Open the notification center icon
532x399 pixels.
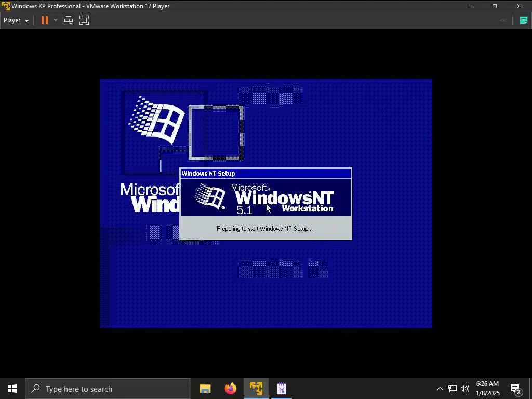pos(516,389)
